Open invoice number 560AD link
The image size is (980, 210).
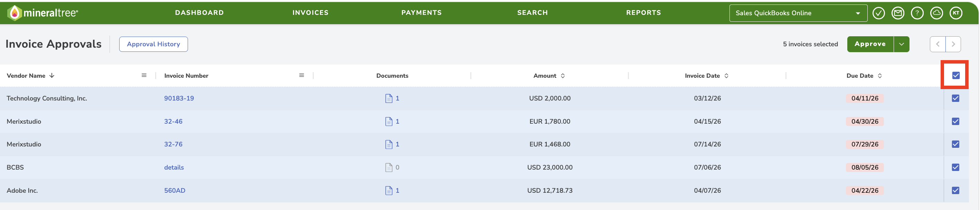click(175, 191)
